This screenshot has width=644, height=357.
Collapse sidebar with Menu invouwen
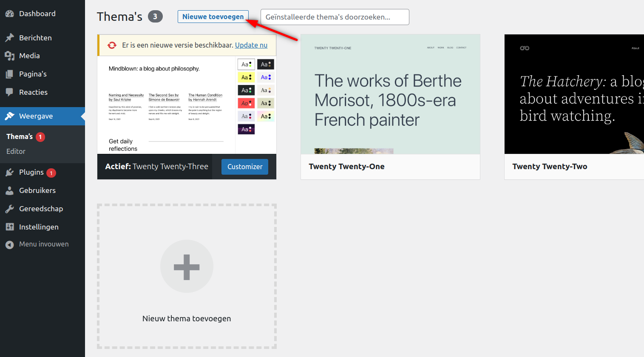[43, 244]
